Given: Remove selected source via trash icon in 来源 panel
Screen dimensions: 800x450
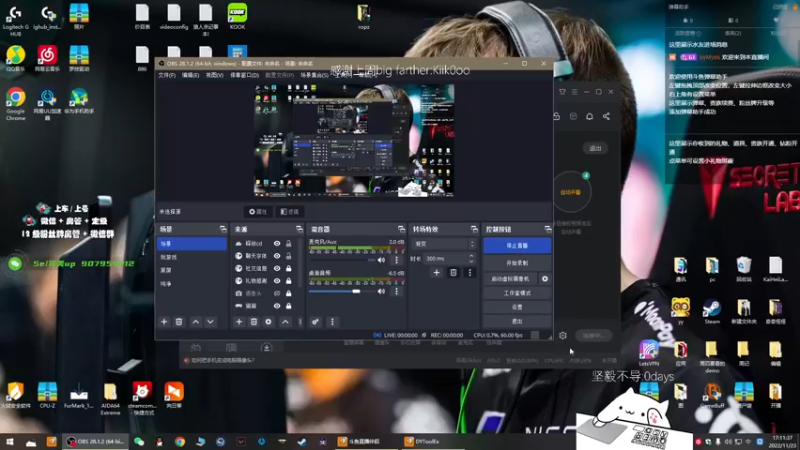Looking at the screenshot, I should click(x=254, y=322).
